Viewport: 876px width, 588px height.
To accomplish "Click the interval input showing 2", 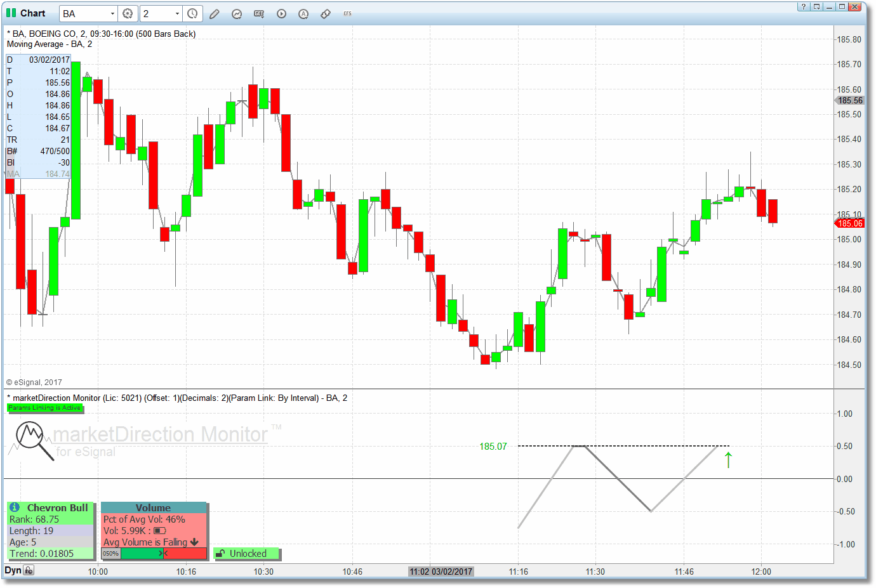I will (x=157, y=13).
